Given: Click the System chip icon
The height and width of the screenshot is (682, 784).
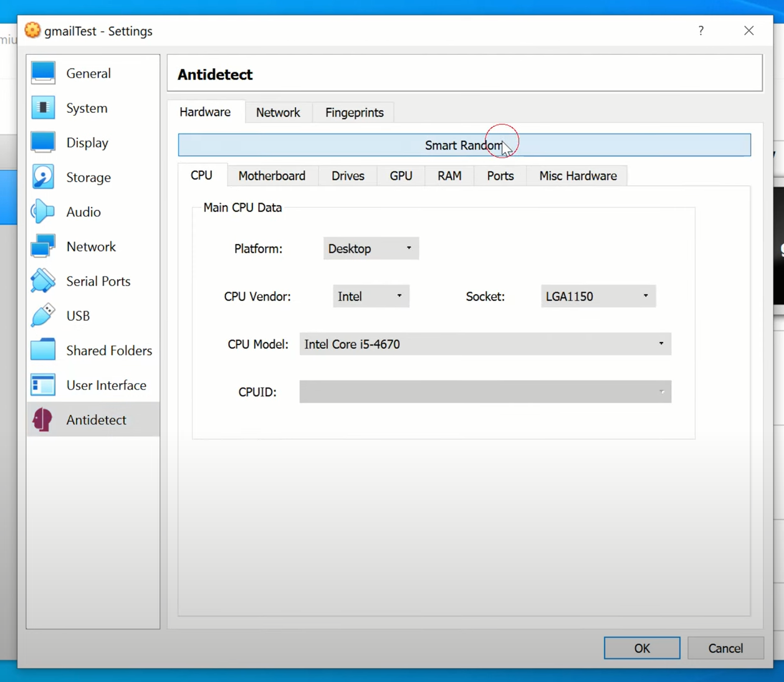Looking at the screenshot, I should pos(43,108).
